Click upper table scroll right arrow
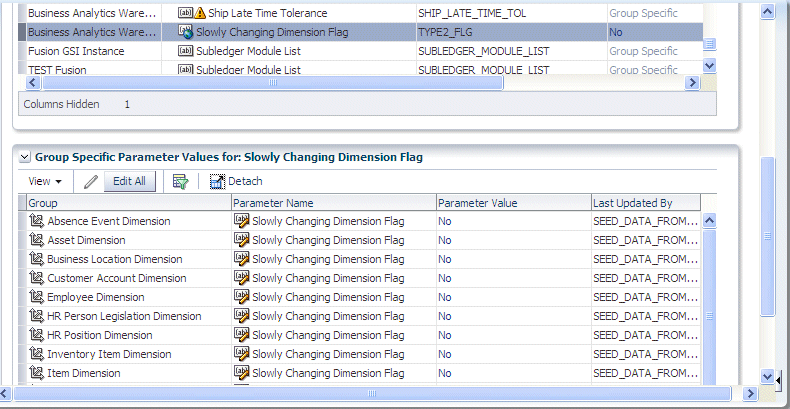The image size is (790, 409). point(693,83)
